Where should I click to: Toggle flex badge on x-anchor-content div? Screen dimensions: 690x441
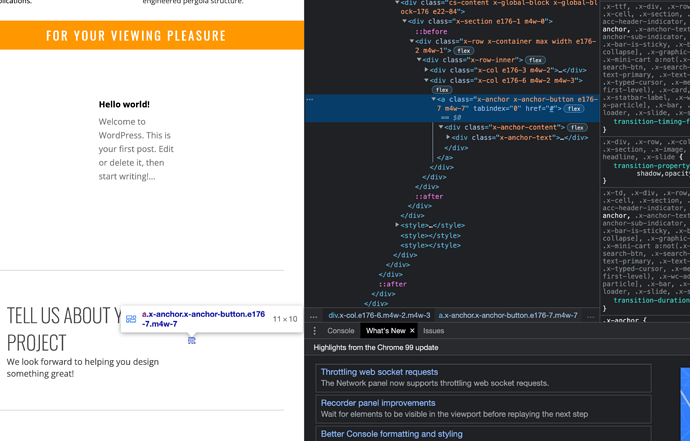click(x=577, y=128)
